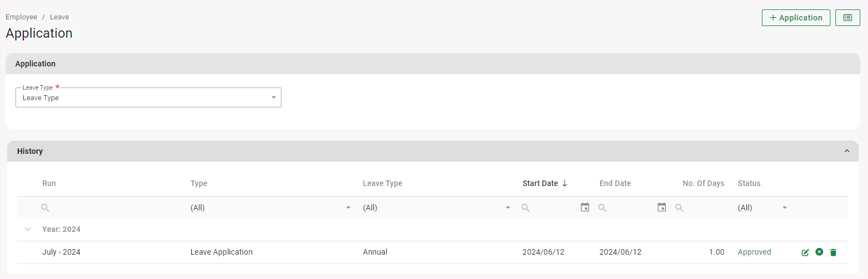868x279 pixels.
Task: Click the list view icon button
Action: point(848,18)
